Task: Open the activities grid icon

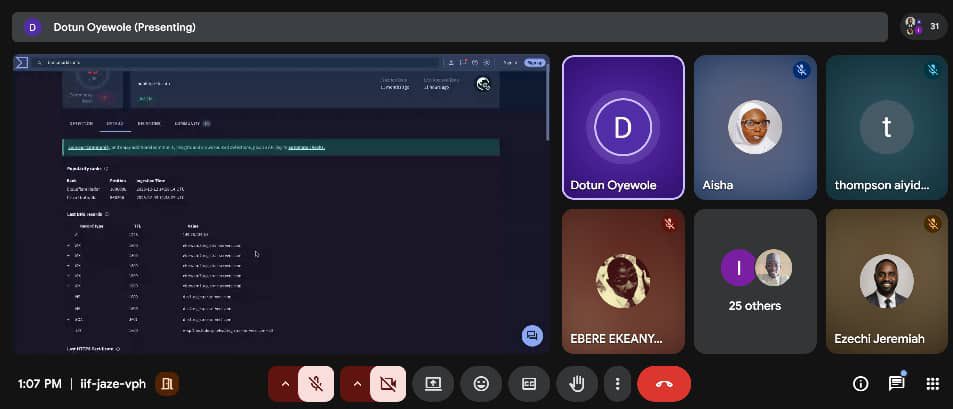Action: (932, 383)
